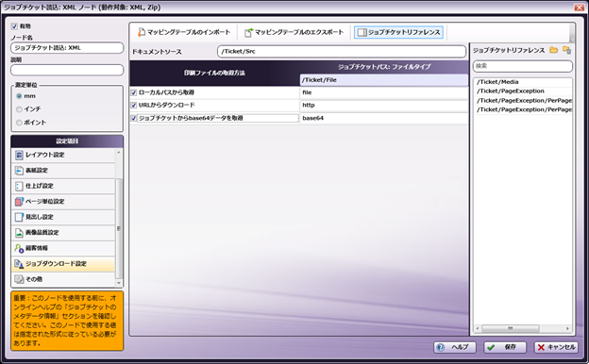Viewport: 589px width, 364px height.
Task: Click scroll up arrow in settings list
Action: (x=119, y=153)
